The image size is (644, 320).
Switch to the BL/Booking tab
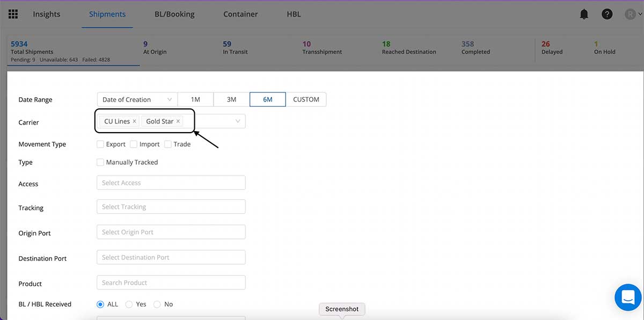(174, 14)
